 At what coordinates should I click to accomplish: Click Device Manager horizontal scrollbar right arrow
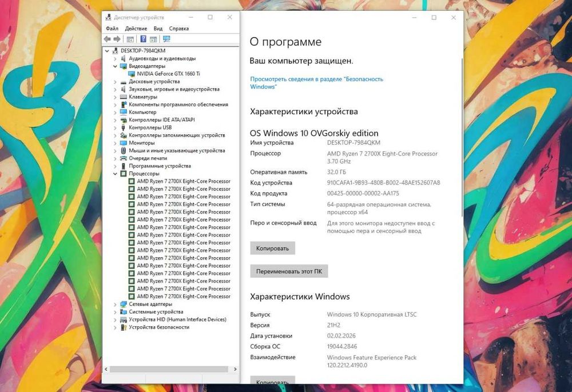pyautogui.click(x=235, y=369)
